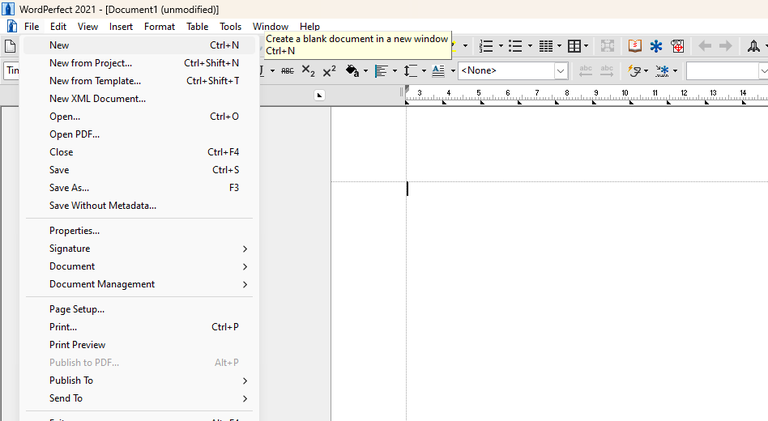Choose Open... in File menu
Screen dimensions: 768x421
tap(139, 117)
